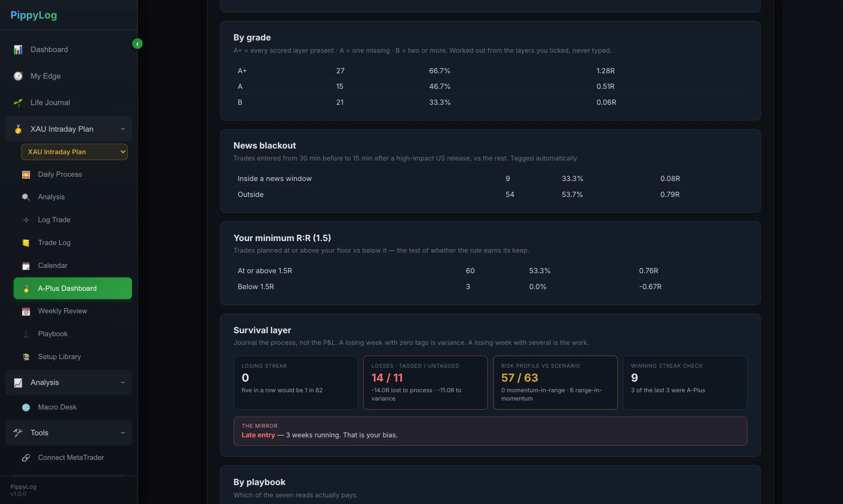843x504 pixels.
Task: Click the A+ grade row label
Action: (x=242, y=71)
